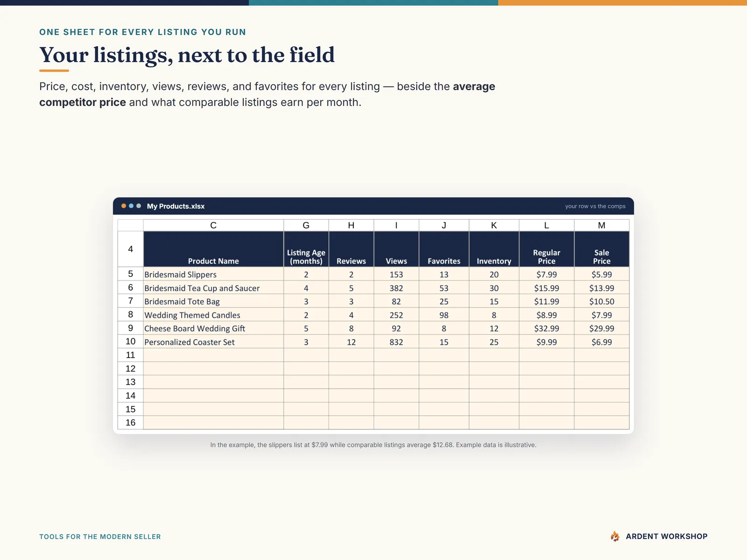Select the Bridesmaid Tote Bag cell
Viewport: 747px width, 560px height.
(x=213, y=301)
